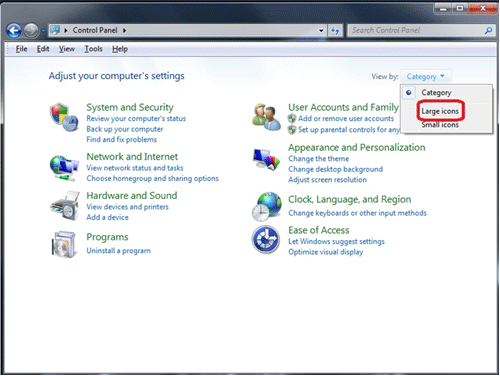Screen dimensions: 500x376
Task: Open the File menu
Action: [x=21, y=49]
